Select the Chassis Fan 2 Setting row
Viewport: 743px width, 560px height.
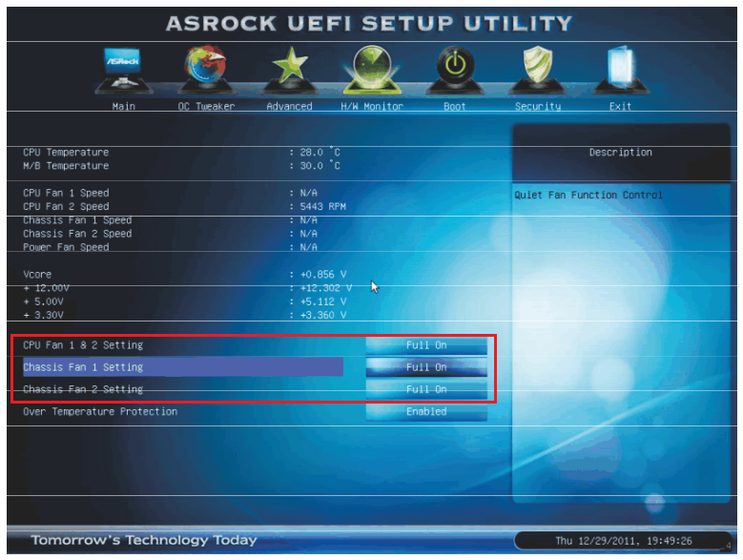pyautogui.click(x=83, y=389)
